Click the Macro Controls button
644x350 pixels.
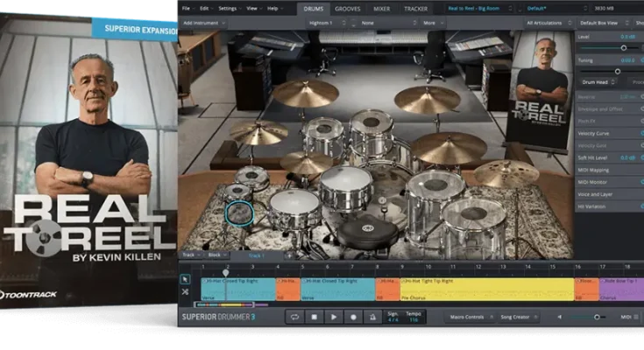click(x=466, y=317)
